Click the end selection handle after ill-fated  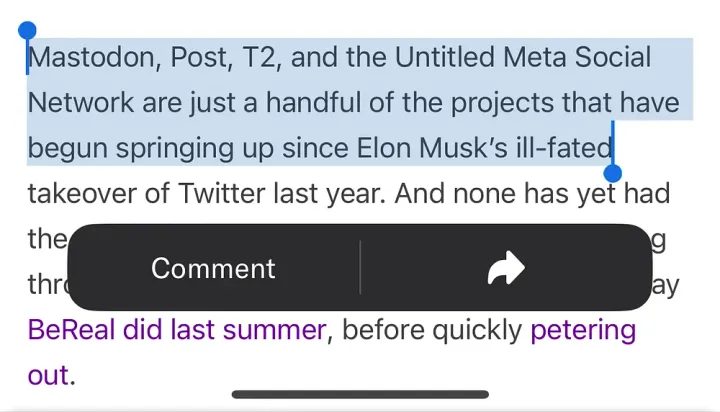(x=613, y=173)
